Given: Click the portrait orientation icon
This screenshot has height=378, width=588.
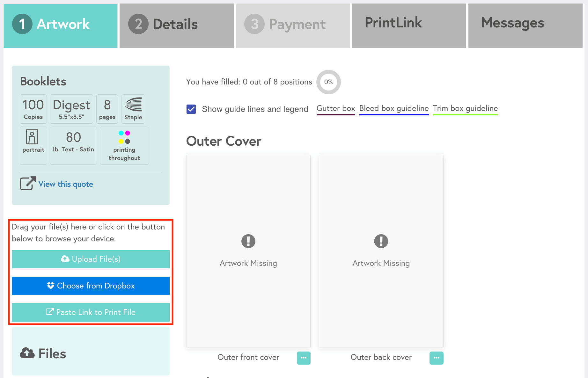Looking at the screenshot, I should [x=32, y=137].
